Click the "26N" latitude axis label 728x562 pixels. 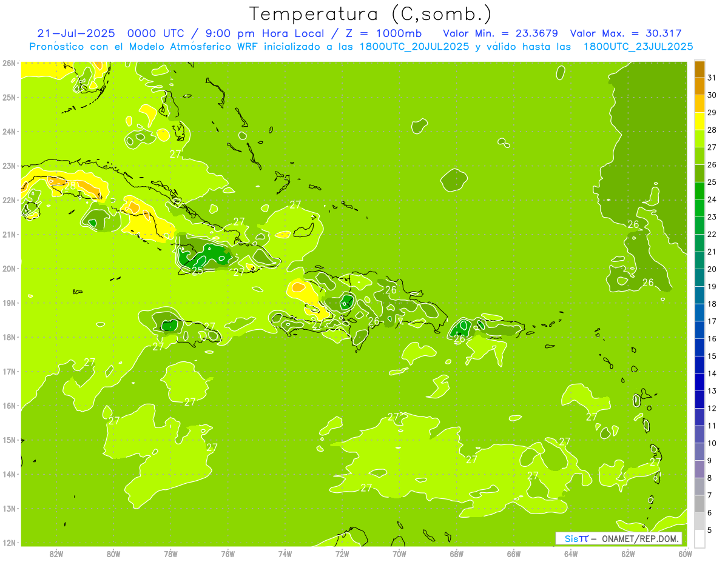pyautogui.click(x=9, y=62)
